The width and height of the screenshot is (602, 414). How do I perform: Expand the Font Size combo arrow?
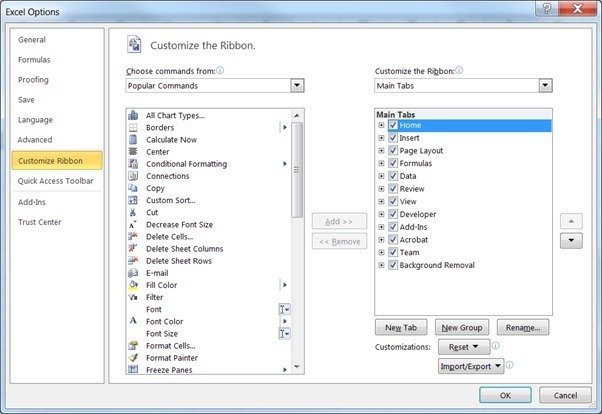284,333
